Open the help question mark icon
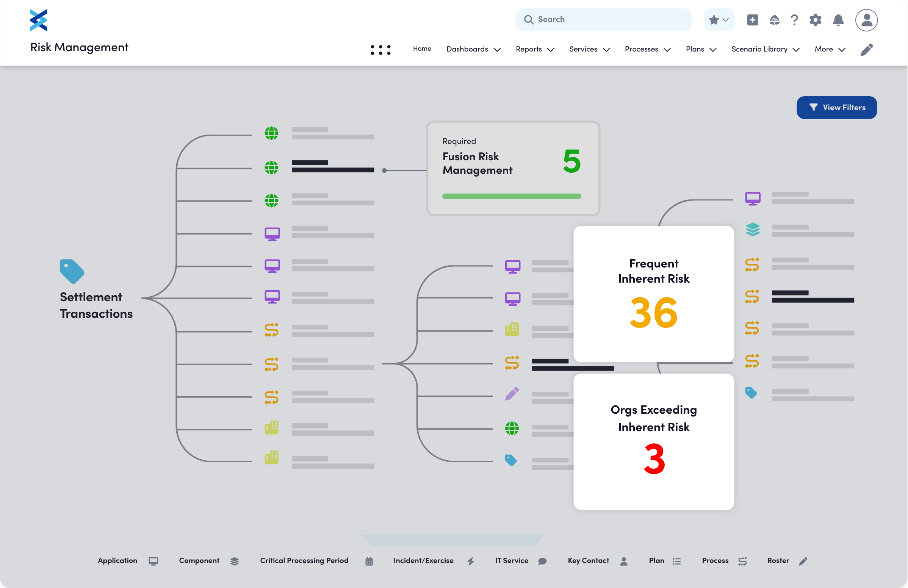 coord(794,20)
